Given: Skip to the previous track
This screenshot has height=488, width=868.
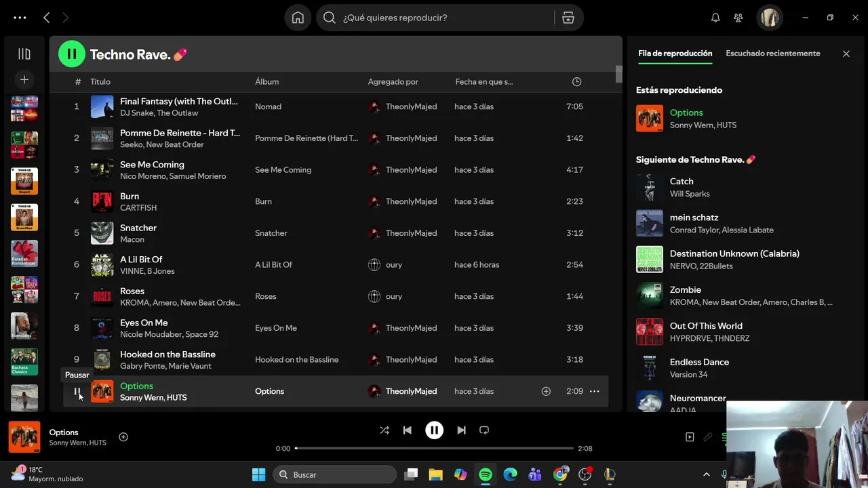Looking at the screenshot, I should (x=407, y=430).
